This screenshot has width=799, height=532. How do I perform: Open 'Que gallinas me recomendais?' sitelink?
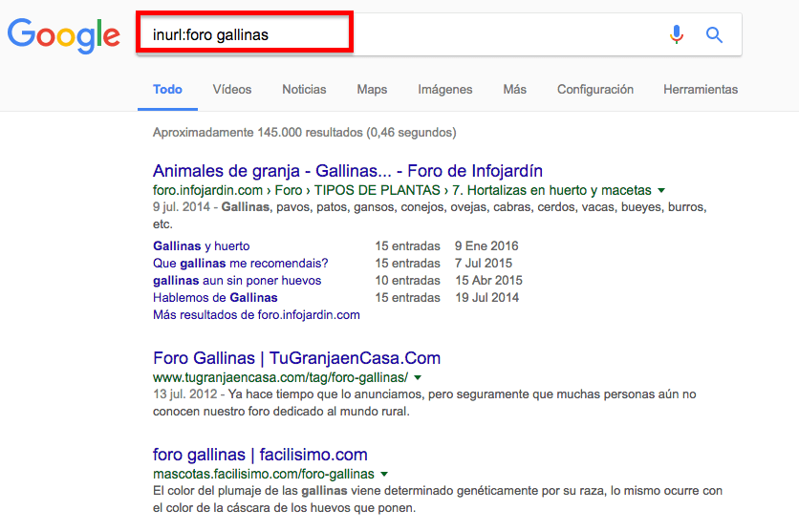240,264
